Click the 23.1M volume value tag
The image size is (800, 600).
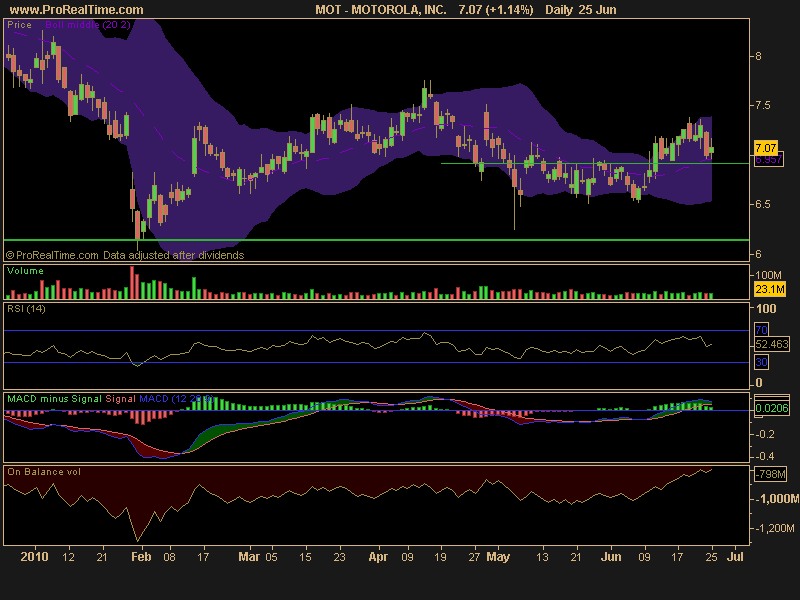pyautogui.click(x=770, y=289)
